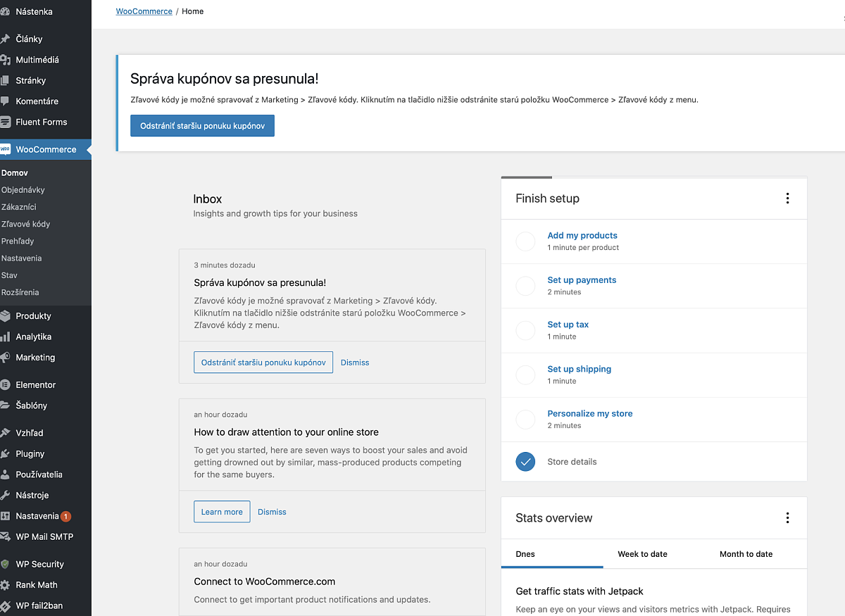
Task: Click the Analytika bar chart icon
Action: tap(5, 337)
